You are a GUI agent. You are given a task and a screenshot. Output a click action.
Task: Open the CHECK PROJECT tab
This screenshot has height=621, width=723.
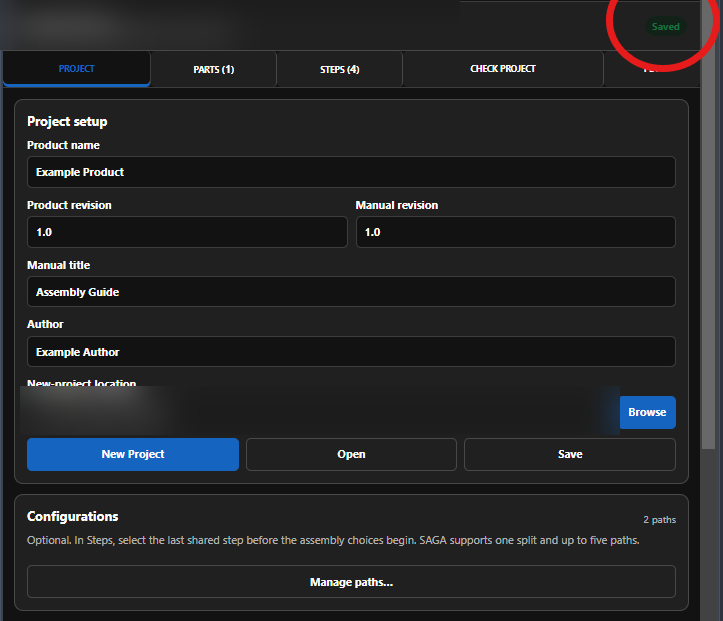click(503, 69)
